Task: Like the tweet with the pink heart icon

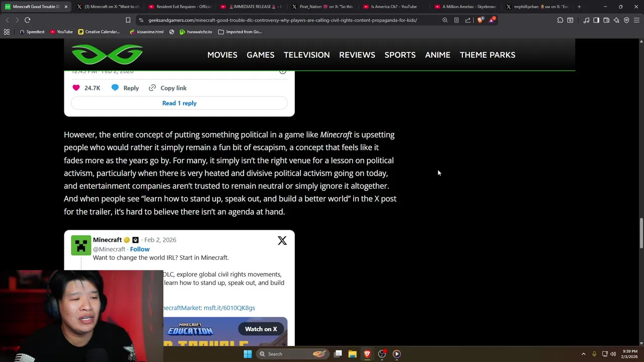Action: pyautogui.click(x=76, y=88)
